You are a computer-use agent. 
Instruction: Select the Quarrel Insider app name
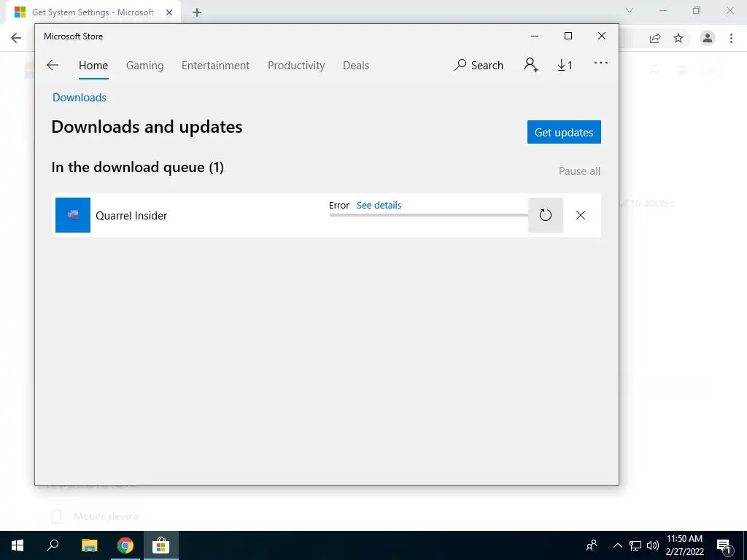click(131, 215)
